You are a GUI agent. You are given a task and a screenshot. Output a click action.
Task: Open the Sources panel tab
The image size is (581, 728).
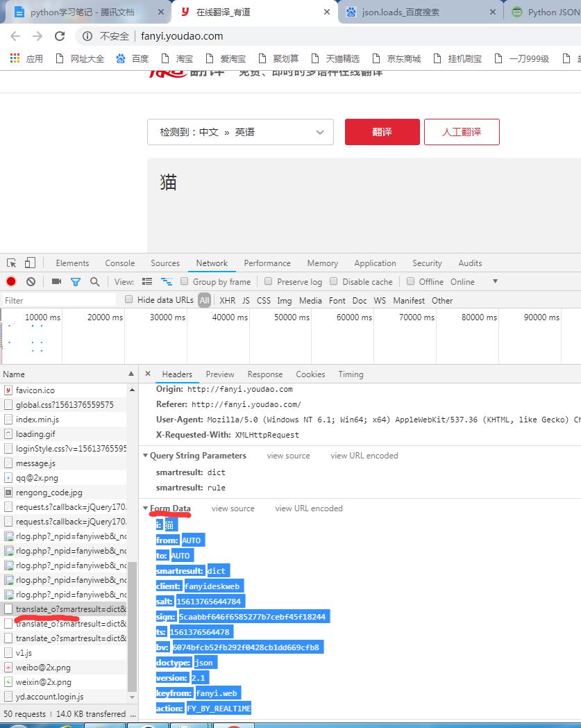coord(165,263)
